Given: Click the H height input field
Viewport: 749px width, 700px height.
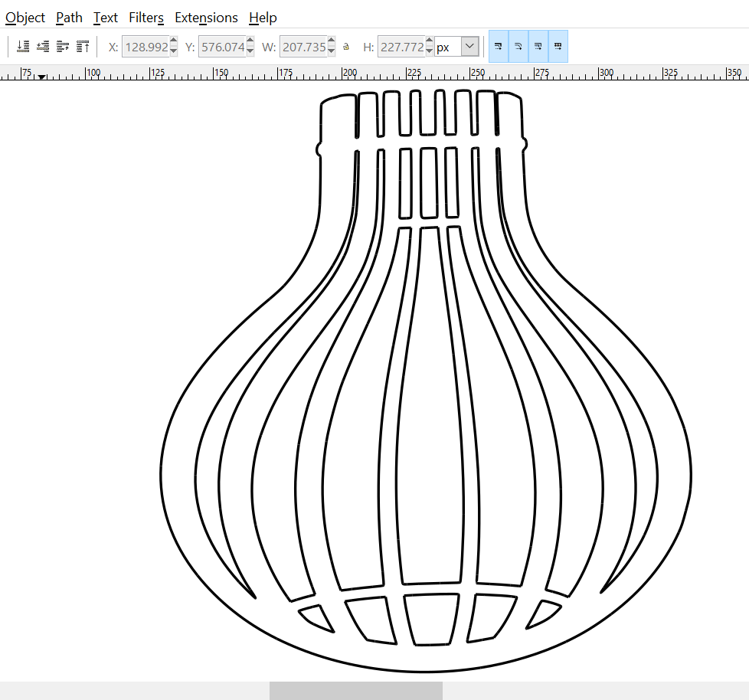Looking at the screenshot, I should (401, 47).
